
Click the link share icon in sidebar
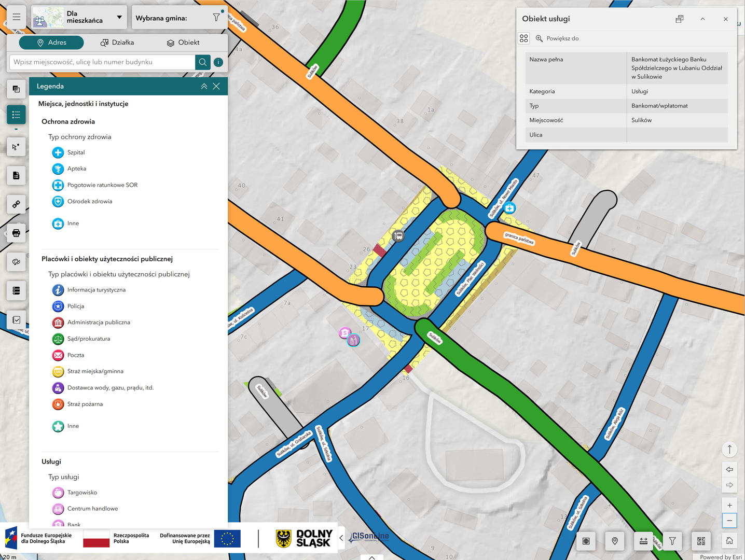click(x=16, y=204)
